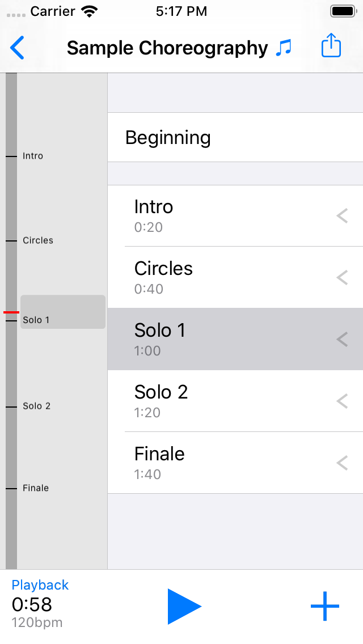Viewport: 363px width, 644px height.
Task: Tap the Playback mode label
Action: coord(40,585)
